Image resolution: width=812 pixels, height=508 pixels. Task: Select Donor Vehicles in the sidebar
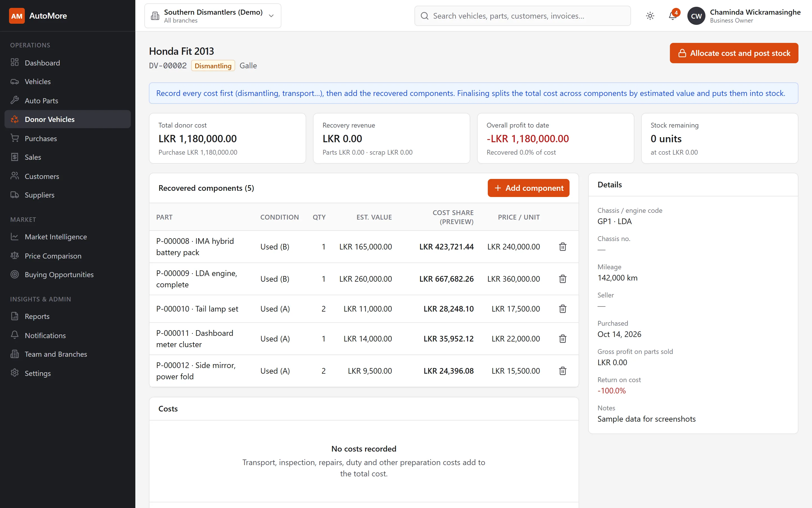click(x=67, y=119)
